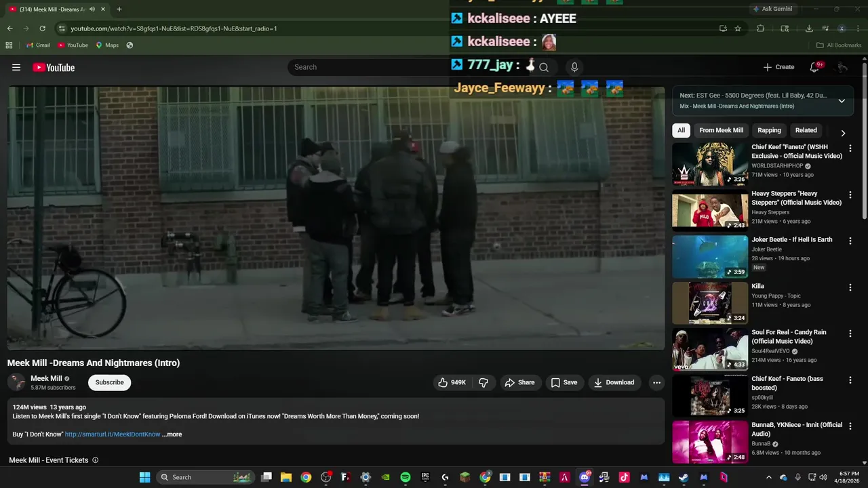This screenshot has width=868, height=488.
Task: View site information icon in address bar
Action: (62, 28)
